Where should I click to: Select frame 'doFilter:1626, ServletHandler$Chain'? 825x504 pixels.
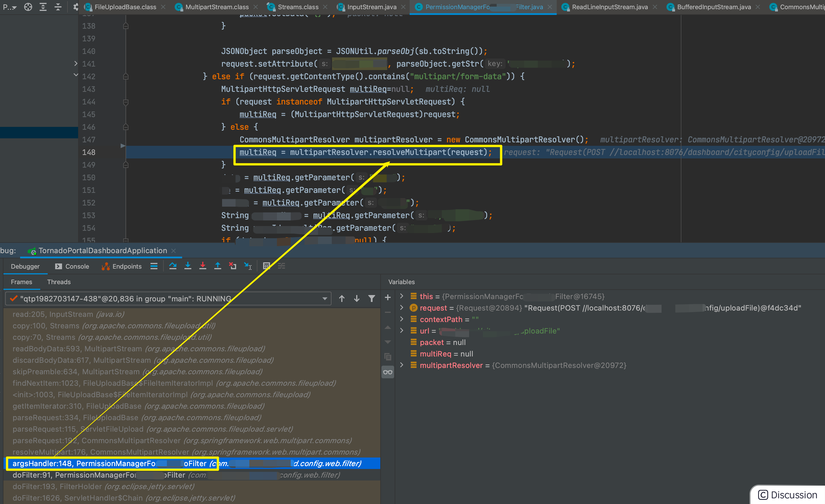pyautogui.click(x=192, y=498)
